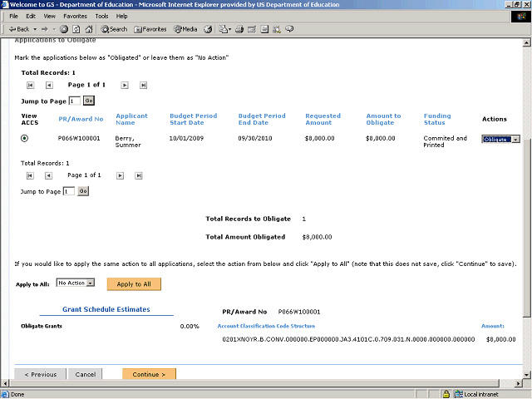Open the Search toolbar button
The width and height of the screenshot is (532, 399).
(x=114, y=29)
